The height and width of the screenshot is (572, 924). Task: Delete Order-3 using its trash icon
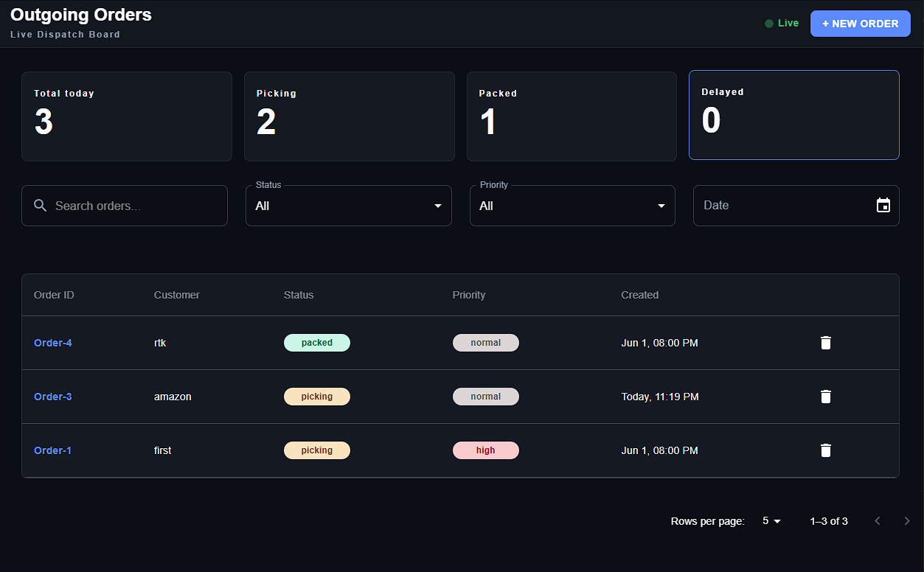(x=826, y=397)
